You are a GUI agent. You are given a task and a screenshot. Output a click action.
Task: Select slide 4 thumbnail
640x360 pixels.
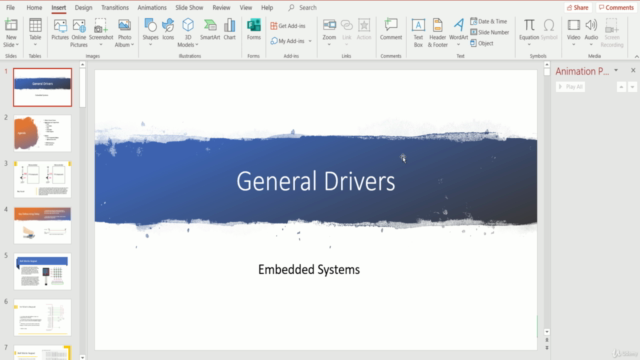click(42, 225)
